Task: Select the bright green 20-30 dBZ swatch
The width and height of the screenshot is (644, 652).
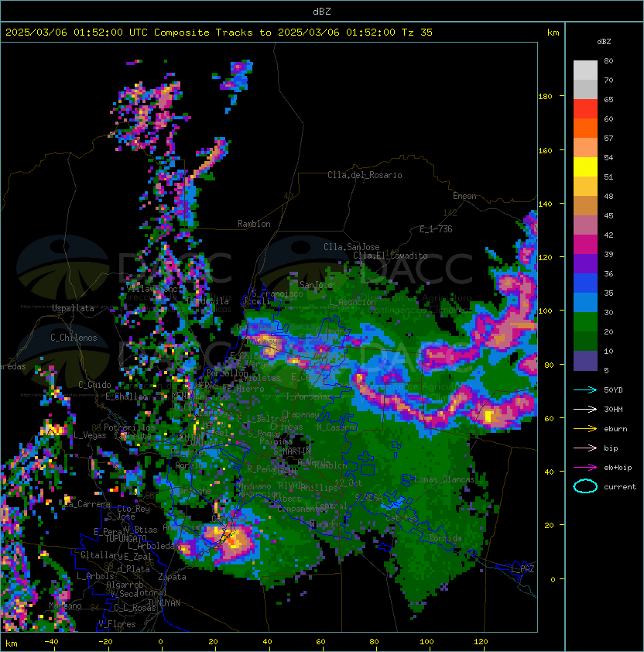Action: pyautogui.click(x=585, y=322)
